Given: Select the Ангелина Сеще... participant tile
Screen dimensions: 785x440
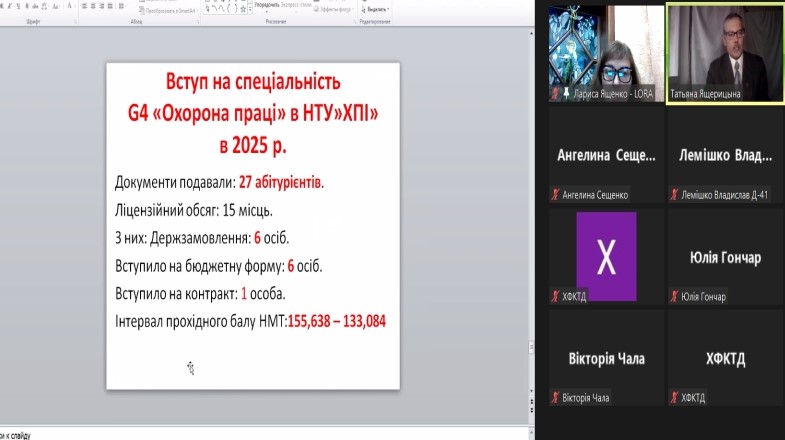Looking at the screenshot, I should [606, 155].
